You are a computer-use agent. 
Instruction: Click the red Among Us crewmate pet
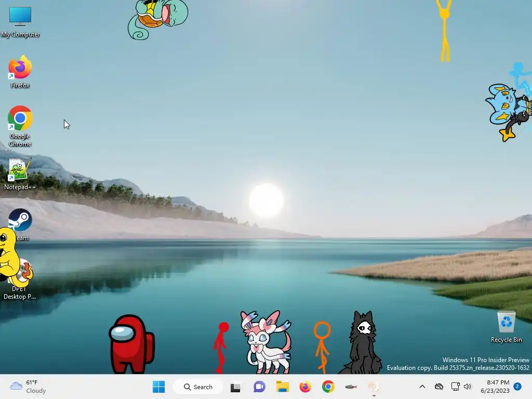131,344
